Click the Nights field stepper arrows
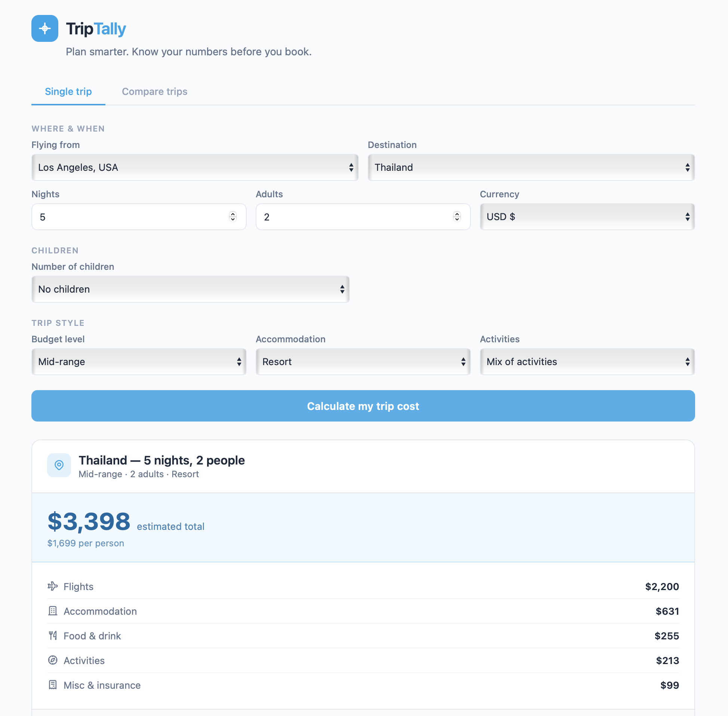The height and width of the screenshot is (716, 728). pos(233,217)
